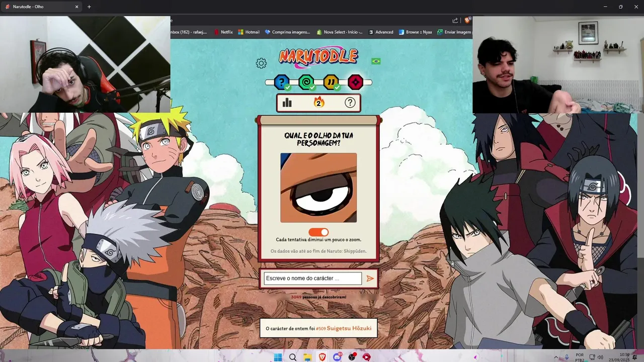
Task: Click the Brave browser taskbar icon
Action: pyautogui.click(x=322, y=357)
